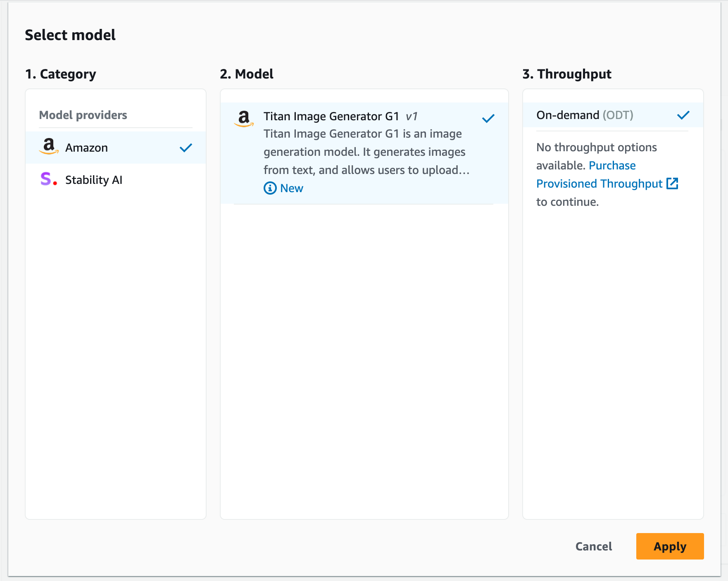The height and width of the screenshot is (581, 728).
Task: Click external link icon after Provisioned Throughput
Action: click(x=673, y=183)
